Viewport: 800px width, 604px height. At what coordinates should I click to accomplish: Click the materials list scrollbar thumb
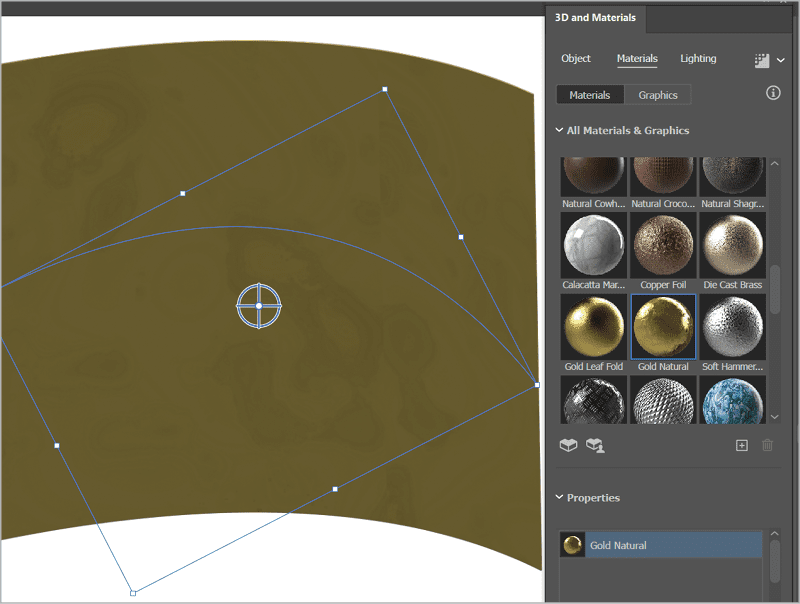tap(775, 289)
